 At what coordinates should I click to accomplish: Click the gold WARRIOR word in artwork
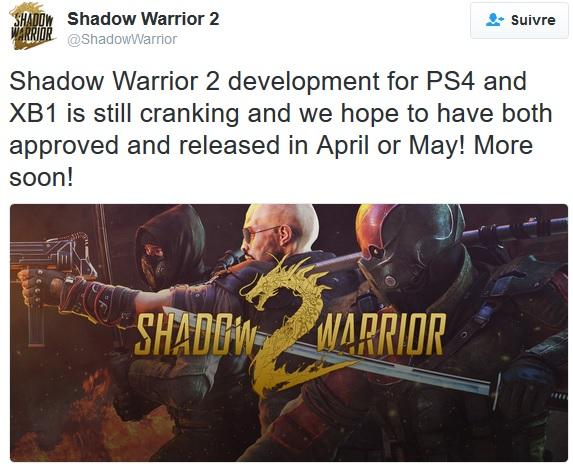point(382,334)
